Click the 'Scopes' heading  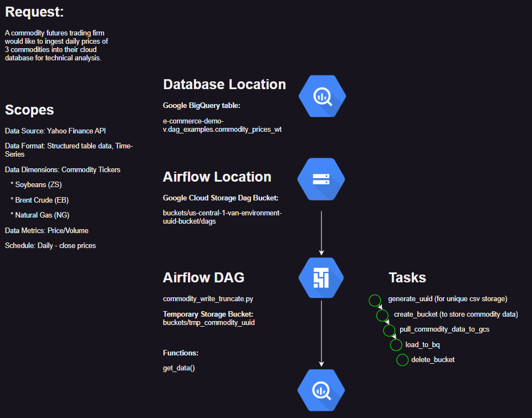point(29,110)
